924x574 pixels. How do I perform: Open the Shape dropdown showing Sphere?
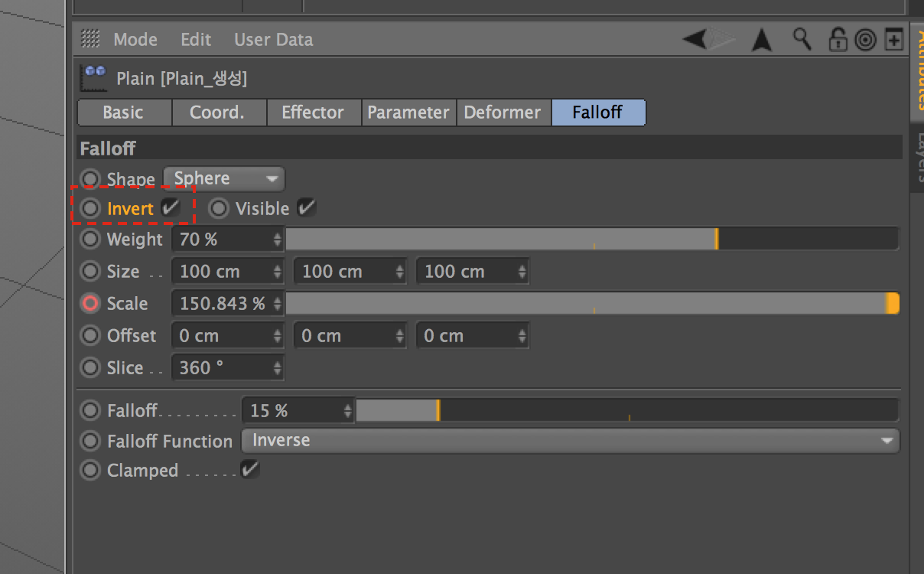[224, 179]
